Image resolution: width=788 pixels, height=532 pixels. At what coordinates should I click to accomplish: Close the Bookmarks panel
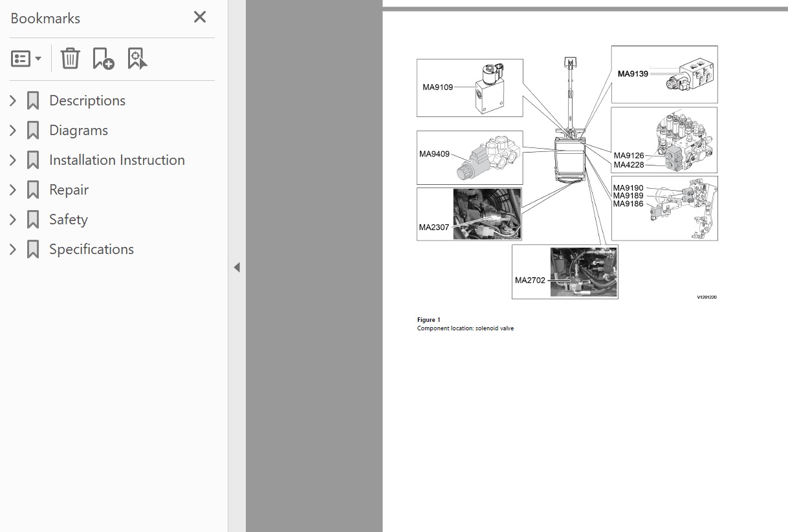tap(200, 17)
